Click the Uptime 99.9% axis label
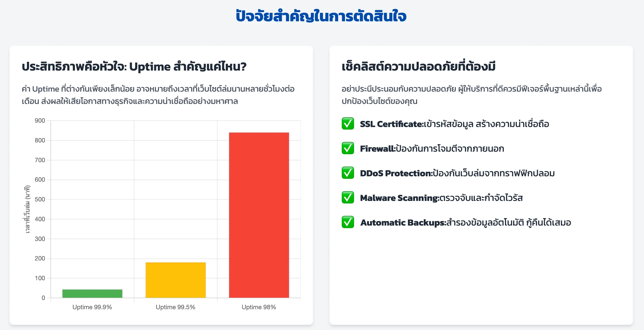Viewport: 644px width, 330px height. [92, 307]
